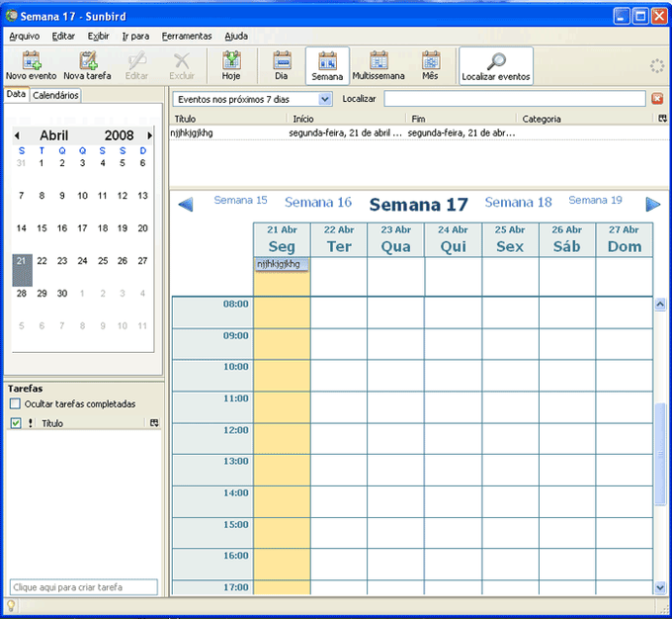Click the 24 Abr Qui day header

453,240
